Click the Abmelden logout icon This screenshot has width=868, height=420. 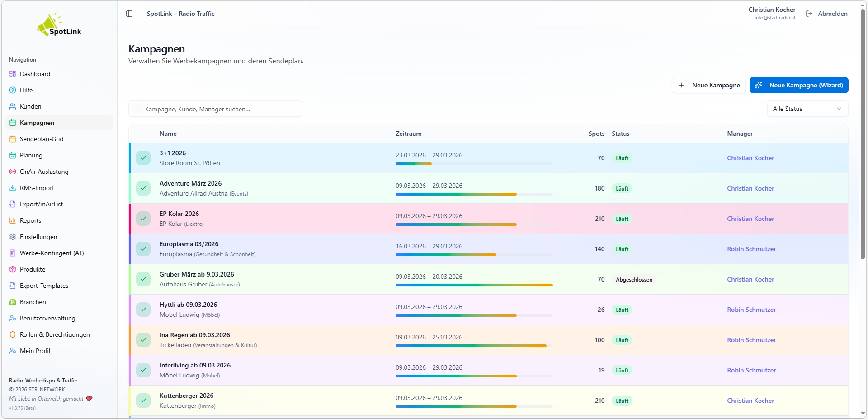pyautogui.click(x=809, y=14)
